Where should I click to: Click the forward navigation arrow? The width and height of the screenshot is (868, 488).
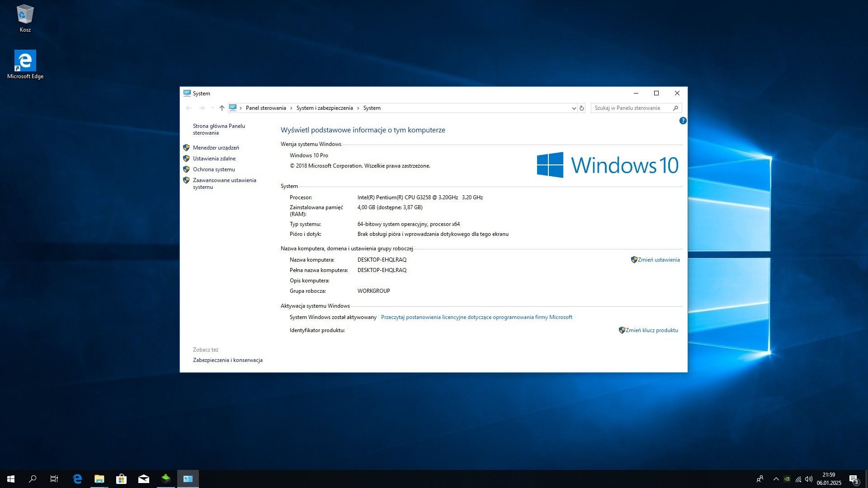(x=202, y=108)
